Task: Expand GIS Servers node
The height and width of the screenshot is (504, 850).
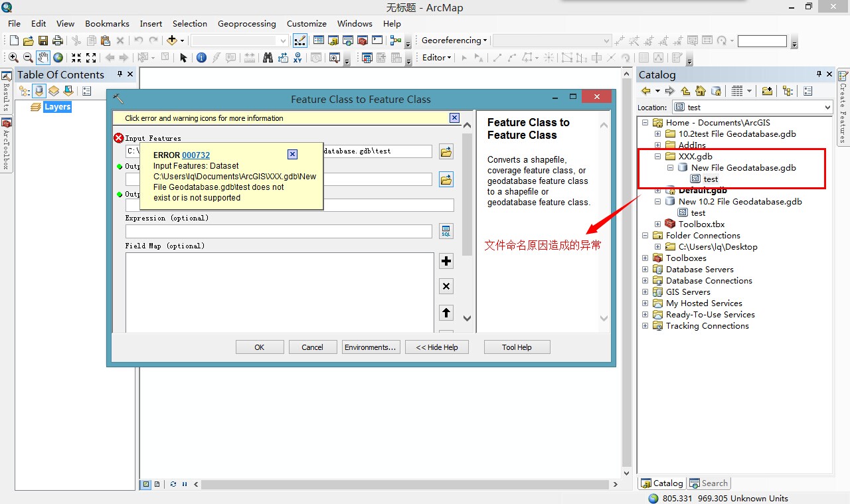Action: 645,292
